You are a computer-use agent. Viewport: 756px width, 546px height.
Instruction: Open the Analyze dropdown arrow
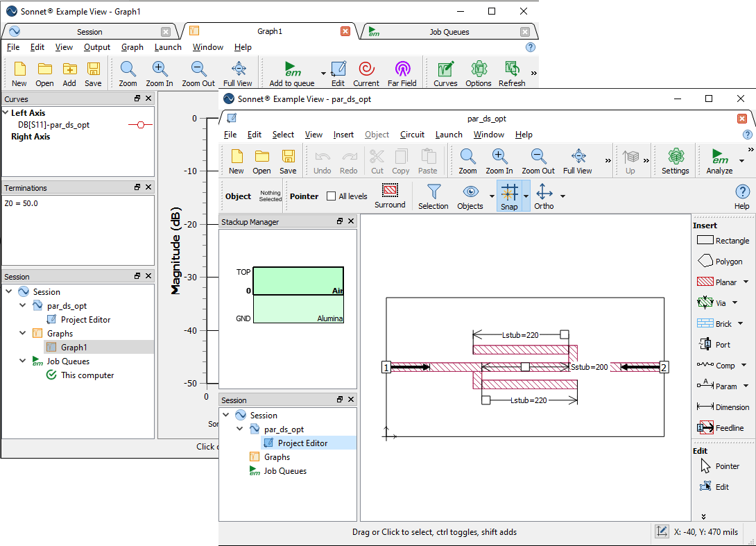741,161
